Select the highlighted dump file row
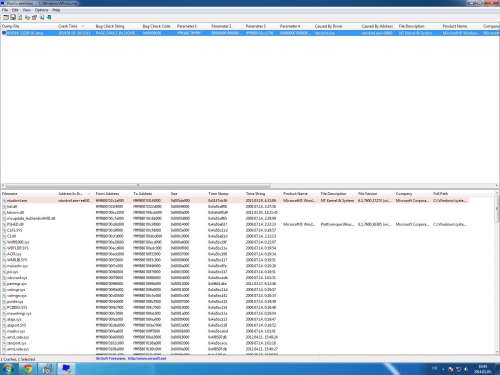Image resolution: width=500 pixels, height=375 pixels. pos(250,33)
